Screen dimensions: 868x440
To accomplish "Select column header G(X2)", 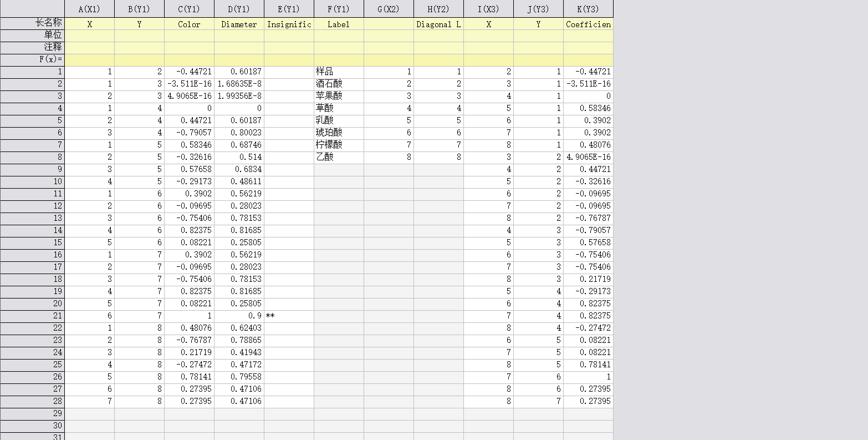I will click(389, 9).
